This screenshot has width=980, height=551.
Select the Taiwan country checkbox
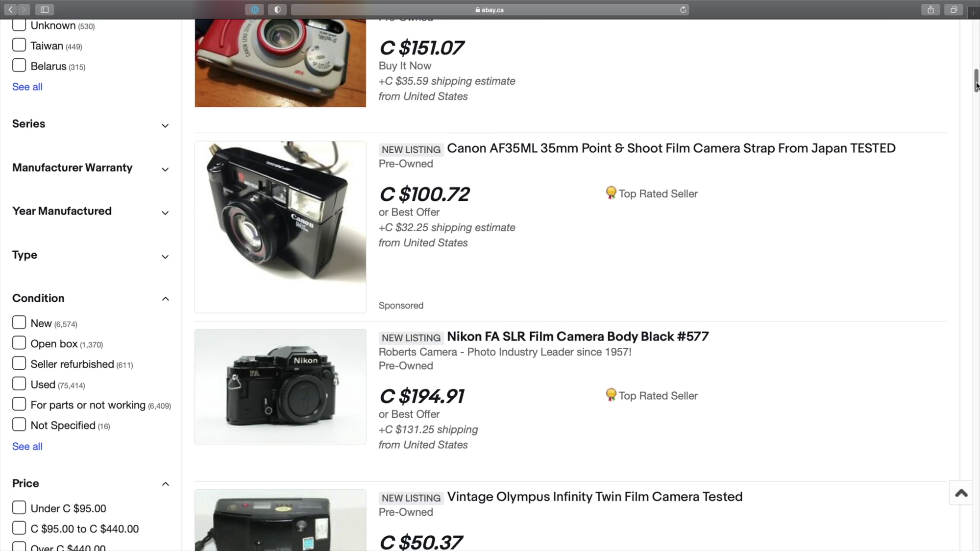(x=19, y=45)
